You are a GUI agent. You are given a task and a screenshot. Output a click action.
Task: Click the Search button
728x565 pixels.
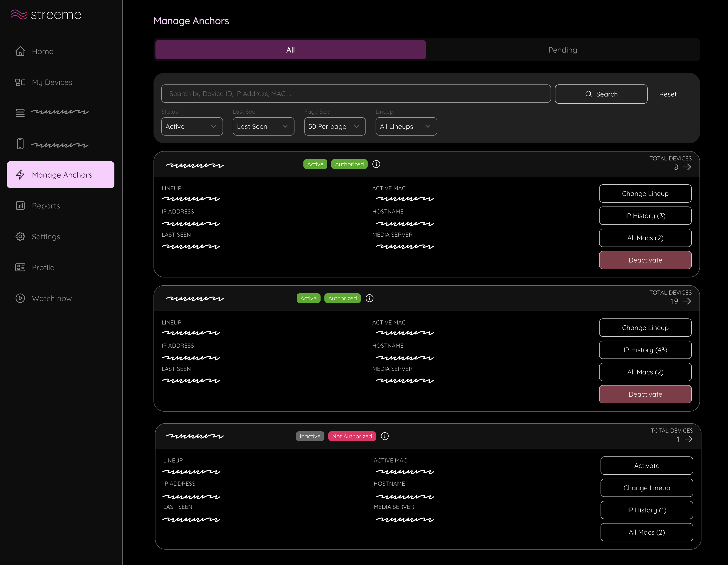coord(601,94)
